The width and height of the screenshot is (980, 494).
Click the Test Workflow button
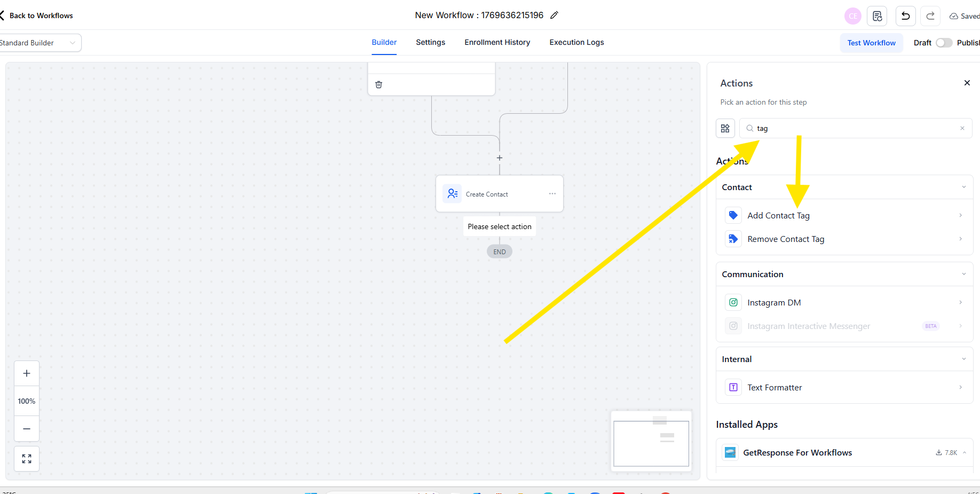pos(871,43)
